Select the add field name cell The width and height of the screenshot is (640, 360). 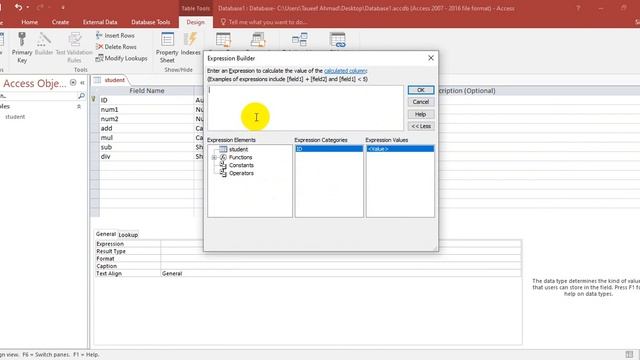click(x=147, y=128)
